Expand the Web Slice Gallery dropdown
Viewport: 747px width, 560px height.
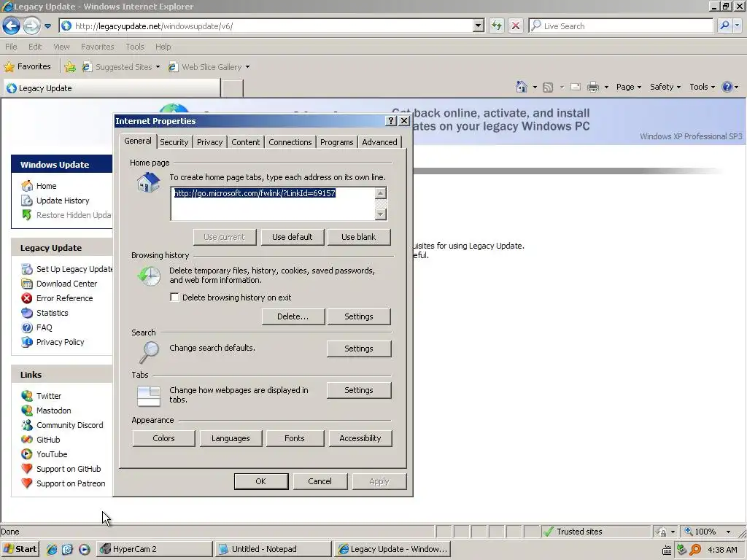click(248, 67)
